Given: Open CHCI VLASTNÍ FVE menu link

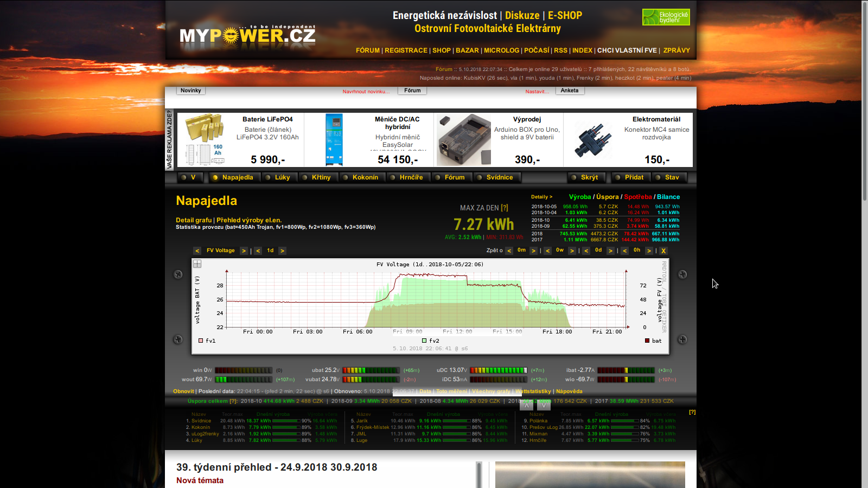Looking at the screenshot, I should pyautogui.click(x=627, y=50).
